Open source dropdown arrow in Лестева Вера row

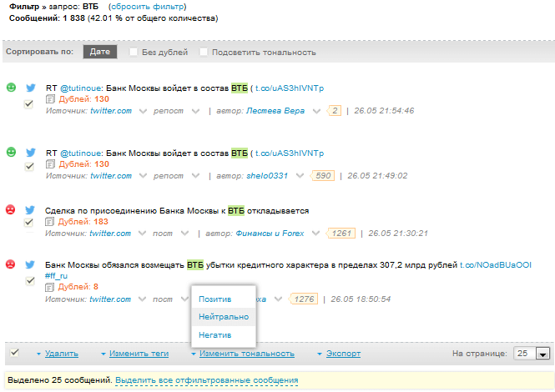pyautogui.click(x=143, y=111)
